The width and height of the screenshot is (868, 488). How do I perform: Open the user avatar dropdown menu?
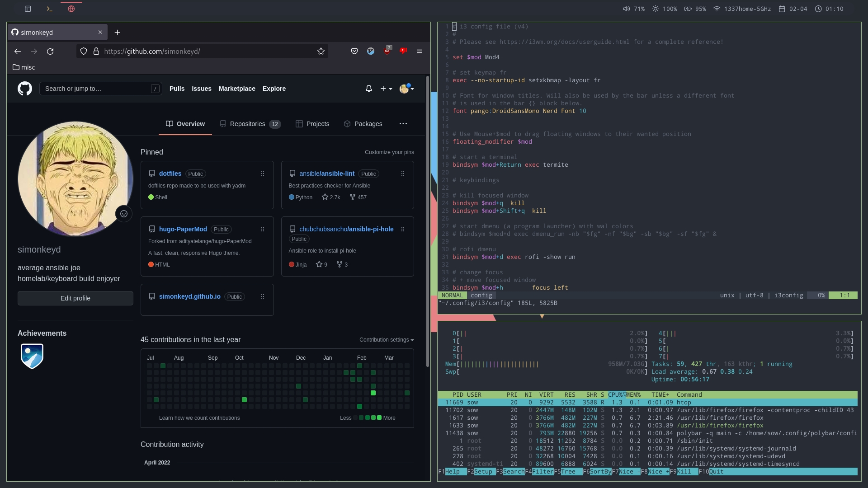[406, 89]
